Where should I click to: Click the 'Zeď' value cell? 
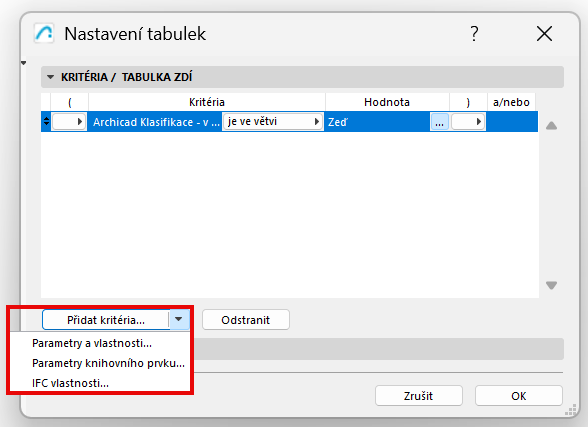[378, 122]
